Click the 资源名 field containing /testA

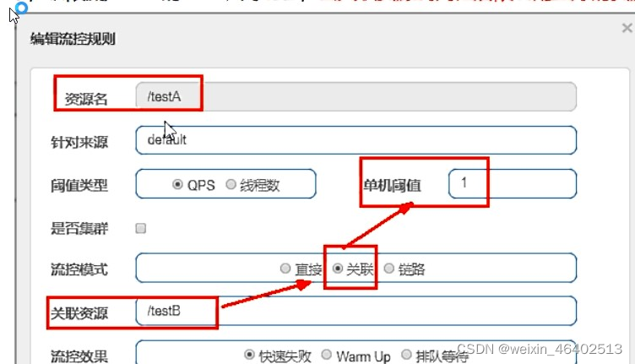tap(356, 97)
